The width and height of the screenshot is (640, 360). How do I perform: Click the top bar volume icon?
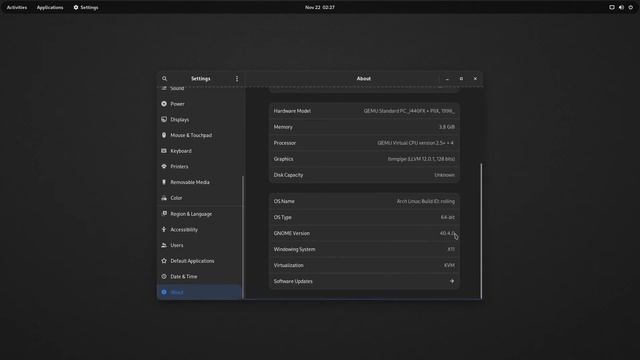[621, 7]
